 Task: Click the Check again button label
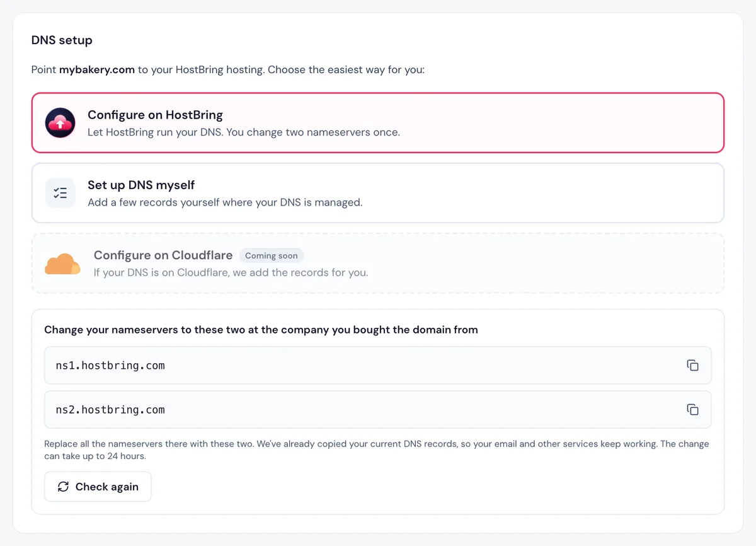(x=107, y=487)
